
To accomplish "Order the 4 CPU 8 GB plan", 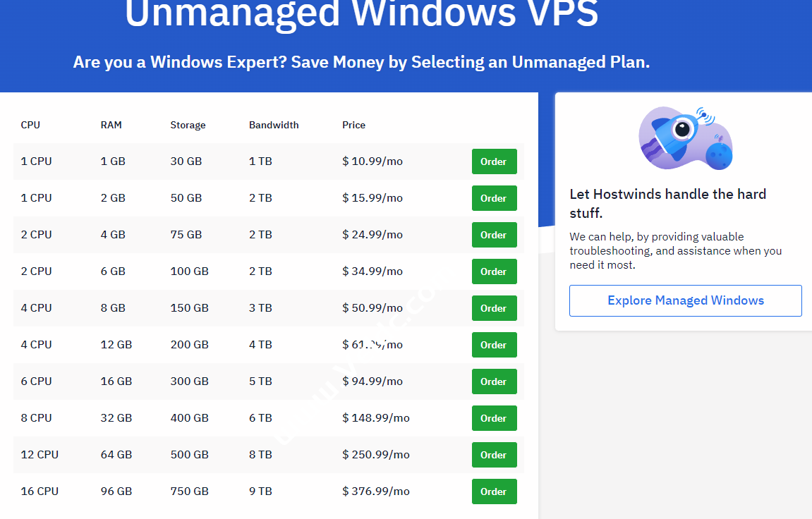I will coord(494,308).
